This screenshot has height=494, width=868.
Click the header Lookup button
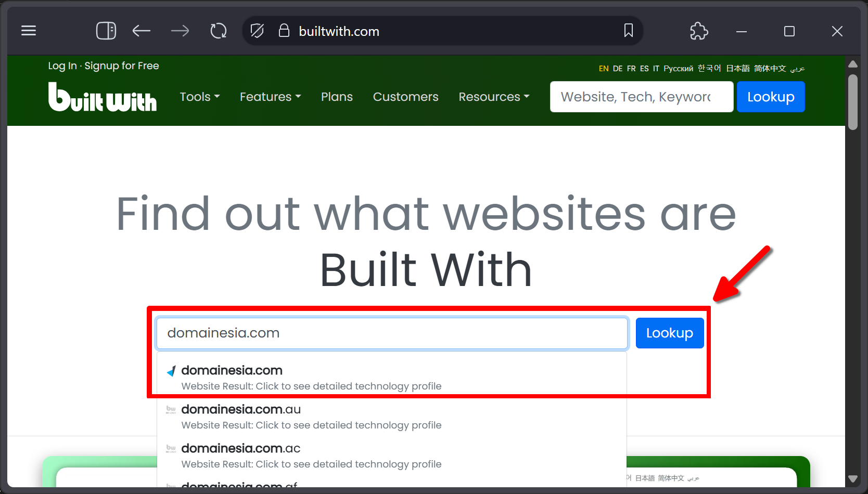point(771,97)
